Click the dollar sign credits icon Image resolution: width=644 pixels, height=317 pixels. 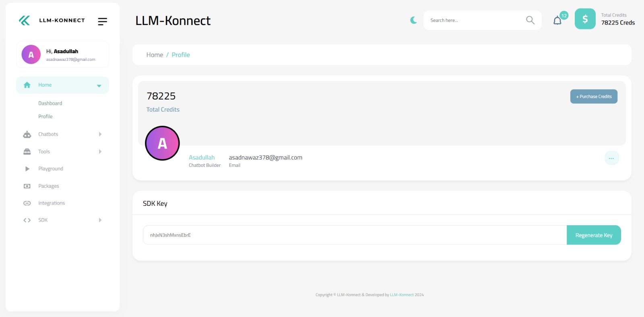tap(585, 19)
